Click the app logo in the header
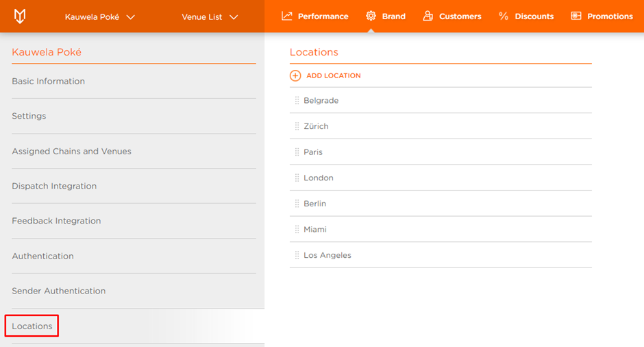 20,16
